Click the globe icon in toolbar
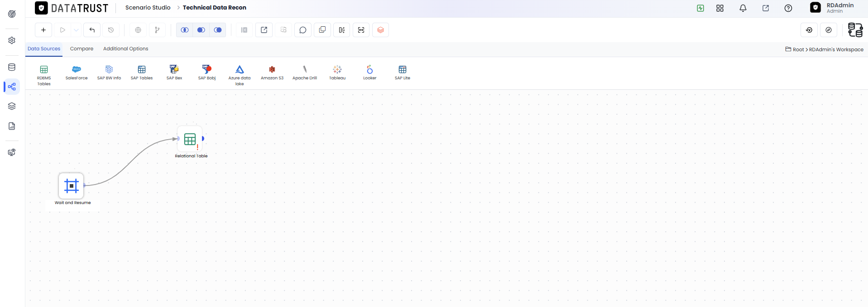The image size is (868, 307). 138,30
